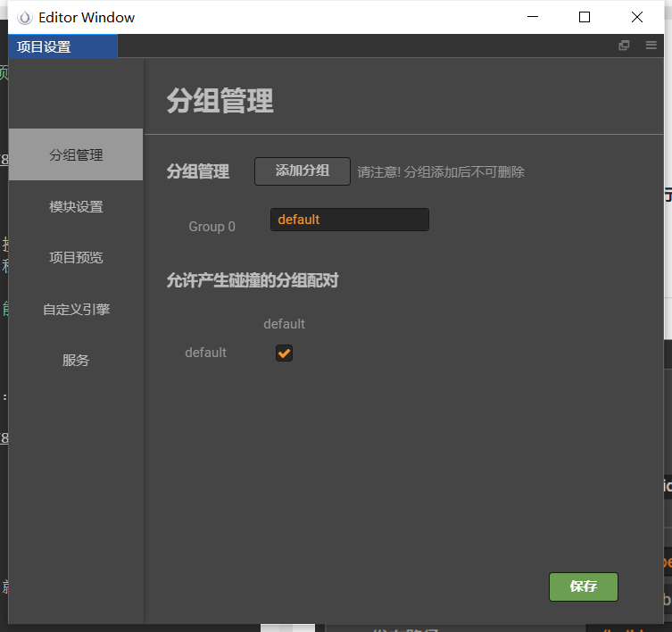Click the Group 0 label
This screenshot has height=632, width=672.
[x=212, y=227]
